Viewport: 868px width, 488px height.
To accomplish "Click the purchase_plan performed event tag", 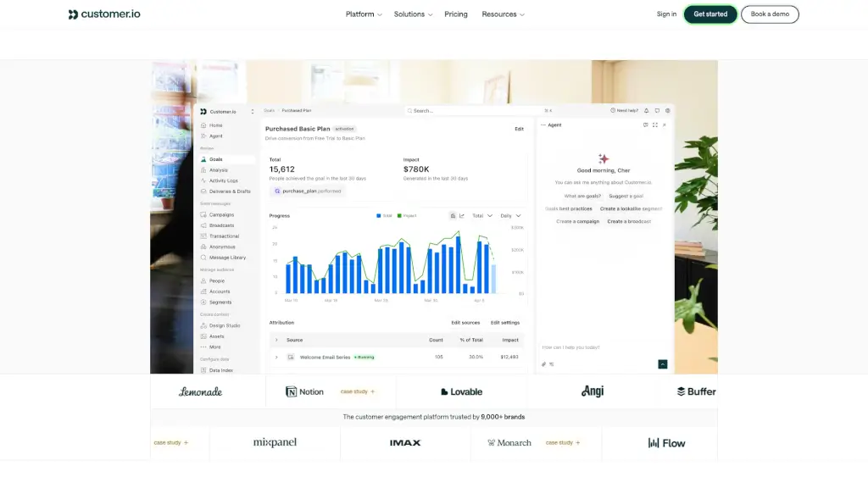I will click(x=308, y=191).
